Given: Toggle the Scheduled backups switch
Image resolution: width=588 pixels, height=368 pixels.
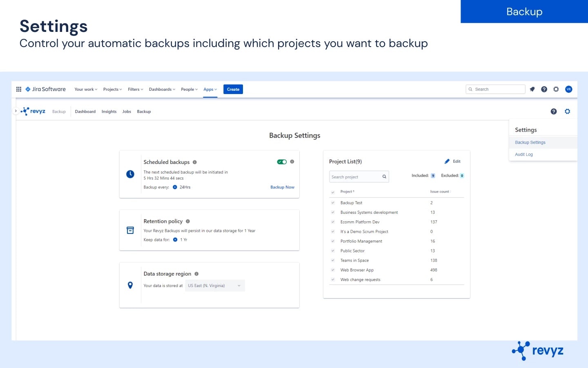Looking at the screenshot, I should (282, 162).
